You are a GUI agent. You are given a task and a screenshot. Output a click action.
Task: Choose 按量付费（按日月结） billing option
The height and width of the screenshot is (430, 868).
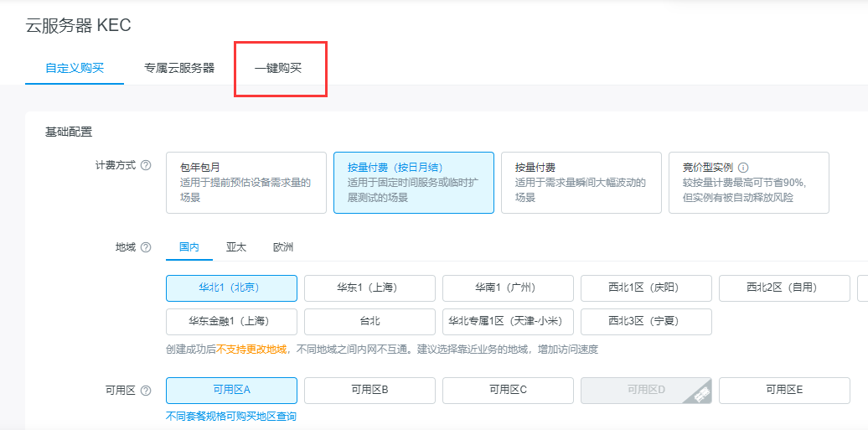point(414,183)
